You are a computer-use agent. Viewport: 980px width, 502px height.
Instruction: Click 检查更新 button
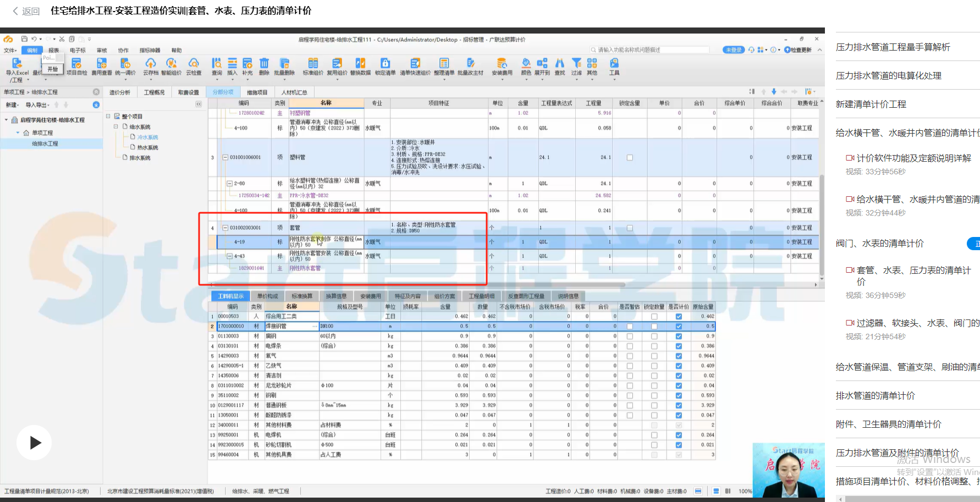tap(798, 49)
